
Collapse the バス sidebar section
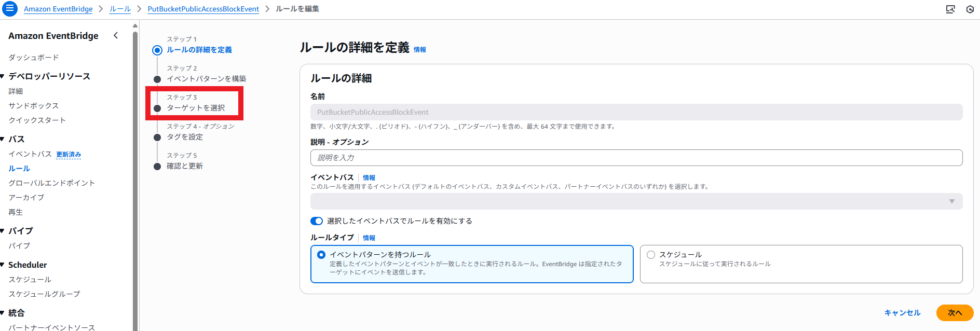(x=3, y=139)
